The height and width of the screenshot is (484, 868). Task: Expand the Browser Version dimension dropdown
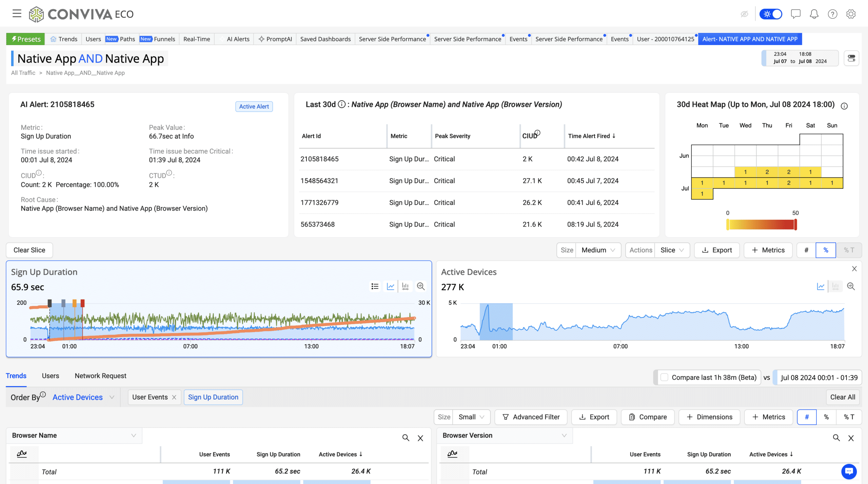click(505, 435)
